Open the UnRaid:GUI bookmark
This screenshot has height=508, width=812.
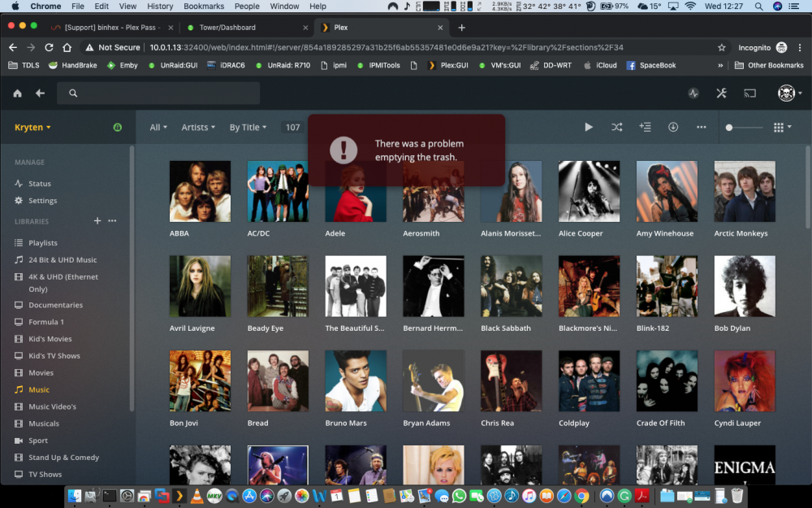(x=173, y=65)
